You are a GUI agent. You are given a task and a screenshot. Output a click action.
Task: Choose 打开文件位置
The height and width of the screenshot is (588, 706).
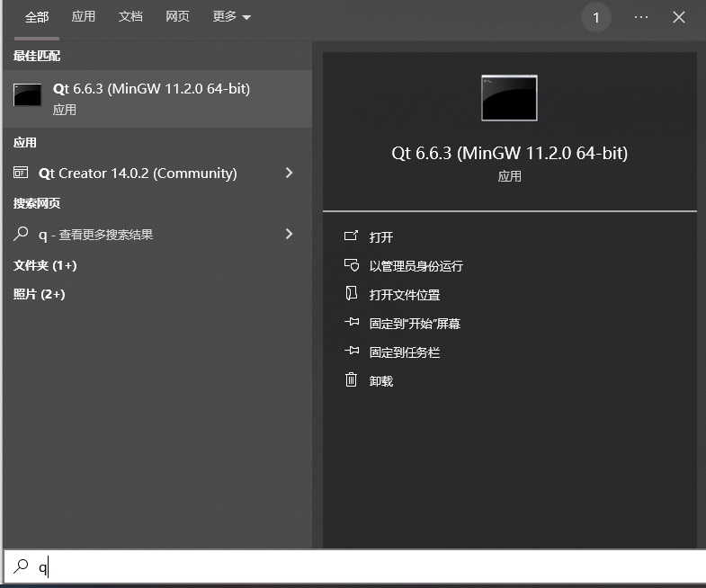click(x=405, y=295)
